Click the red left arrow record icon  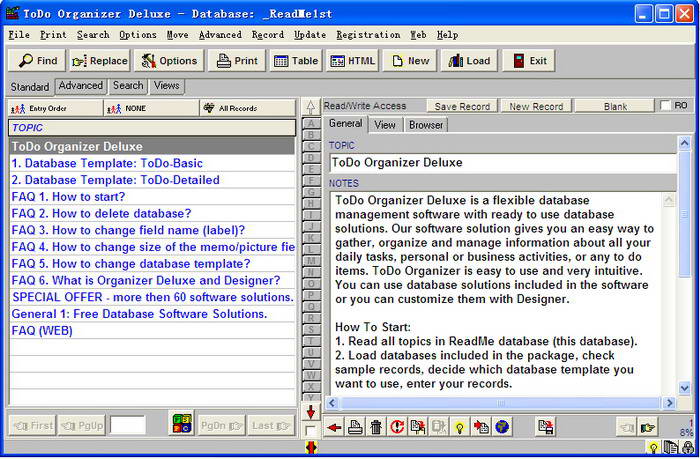[x=333, y=427]
